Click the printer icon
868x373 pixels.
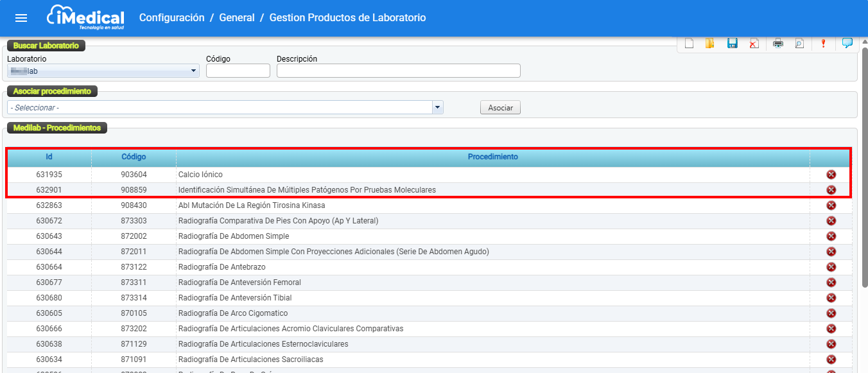tap(778, 44)
